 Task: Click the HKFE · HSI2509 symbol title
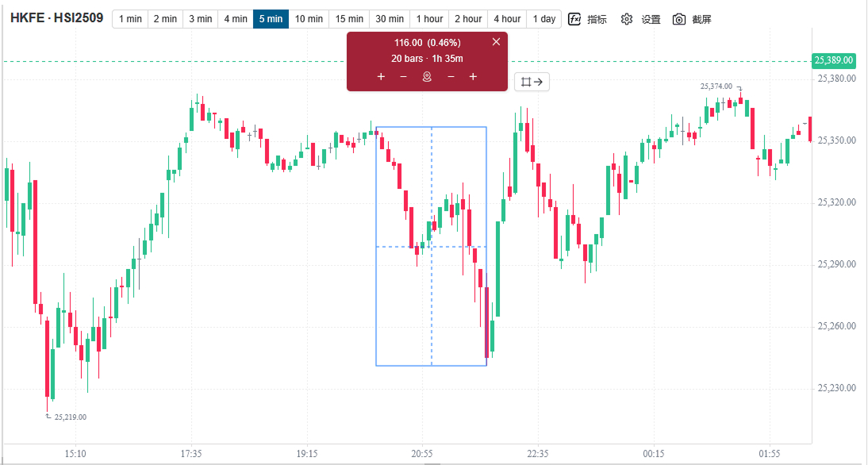pos(56,18)
